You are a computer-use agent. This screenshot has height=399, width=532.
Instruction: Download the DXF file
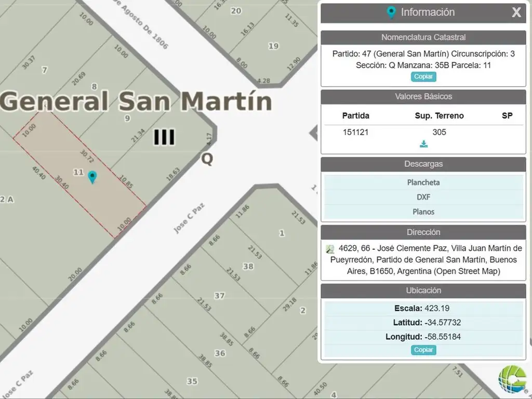423,197
